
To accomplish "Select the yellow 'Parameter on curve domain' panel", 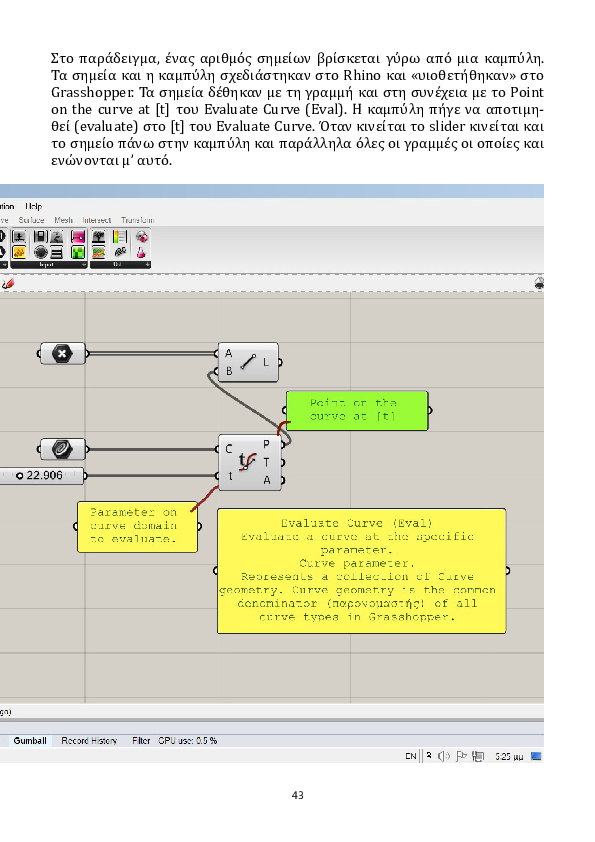I will coord(137,526).
